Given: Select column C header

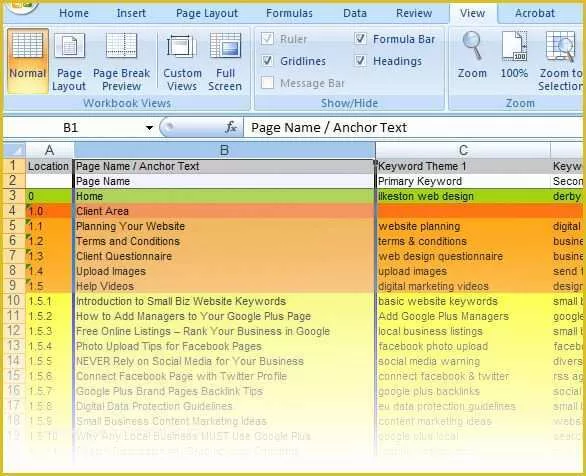Looking at the screenshot, I should pyautogui.click(x=463, y=150).
